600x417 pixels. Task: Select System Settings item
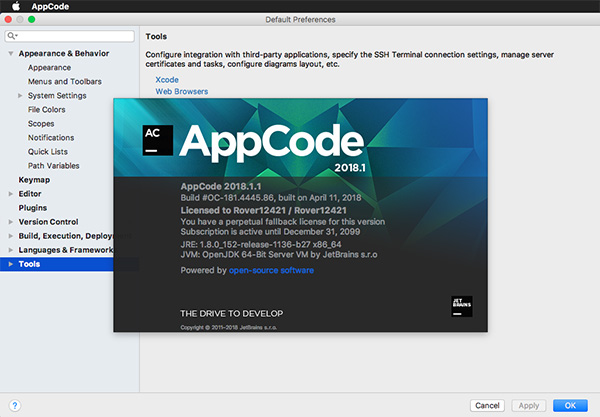tap(57, 96)
